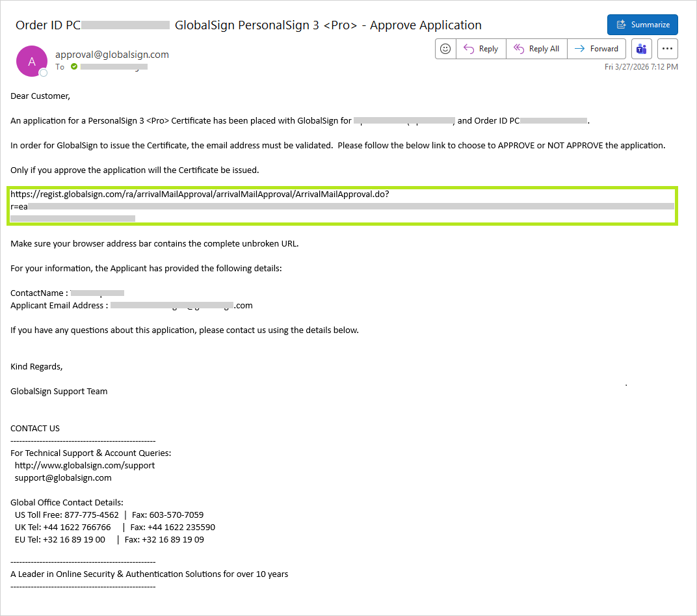The image size is (697, 616).
Task: Open the More actions ellipsis menu
Action: pyautogui.click(x=668, y=49)
